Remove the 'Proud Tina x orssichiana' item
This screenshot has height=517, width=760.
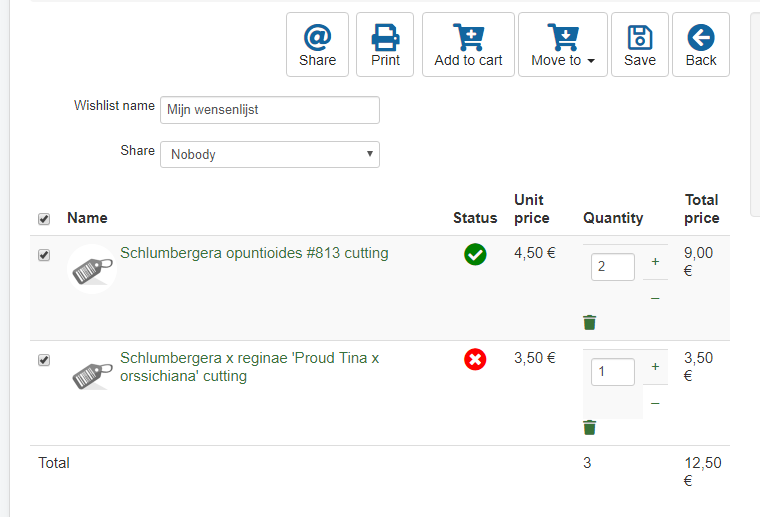[590, 427]
